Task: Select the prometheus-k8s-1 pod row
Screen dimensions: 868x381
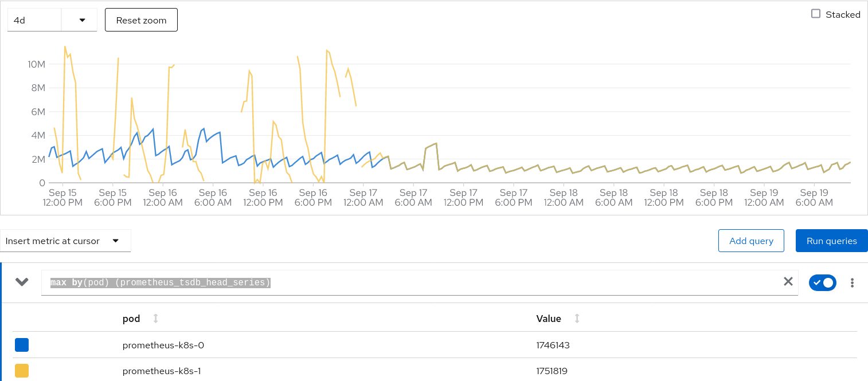Action: (x=163, y=371)
